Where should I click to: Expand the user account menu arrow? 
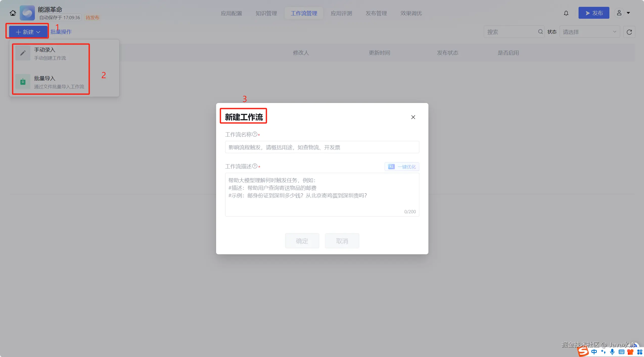pyautogui.click(x=628, y=13)
